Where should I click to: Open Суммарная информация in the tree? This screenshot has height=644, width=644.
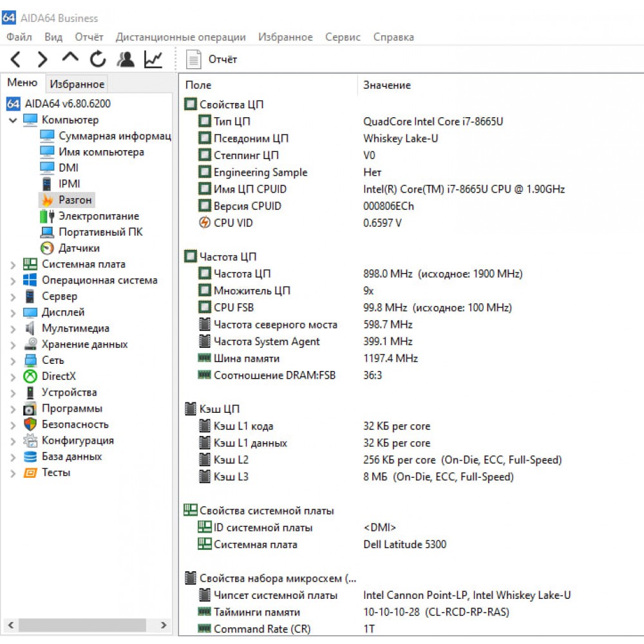115,136
